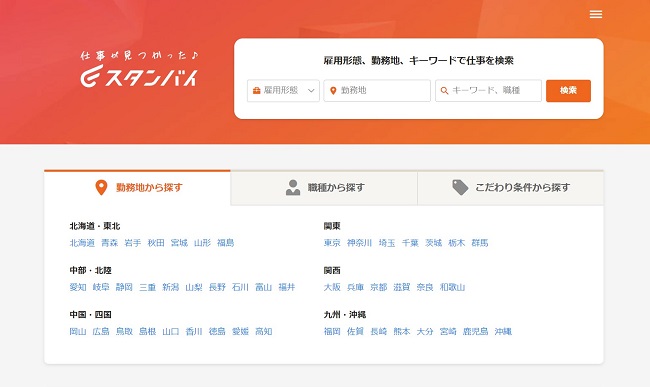Click the 滋賀 link
The image size is (650, 387).
[x=402, y=287]
